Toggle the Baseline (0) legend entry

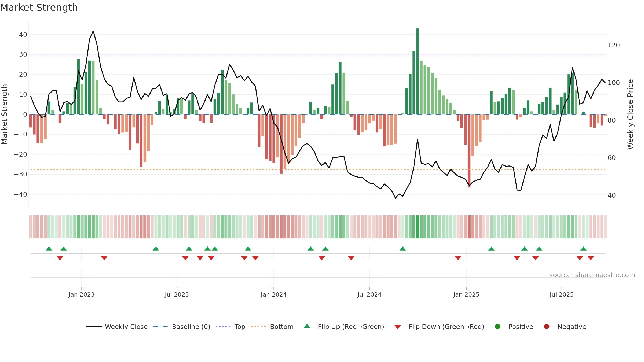[182, 327]
